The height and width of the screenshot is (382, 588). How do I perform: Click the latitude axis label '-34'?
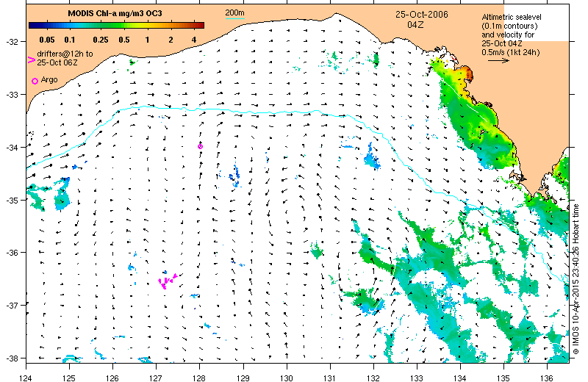point(12,148)
